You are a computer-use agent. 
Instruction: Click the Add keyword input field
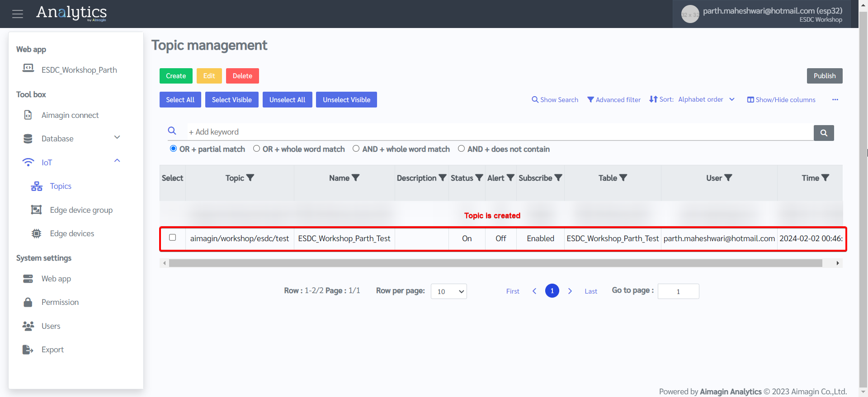point(500,132)
